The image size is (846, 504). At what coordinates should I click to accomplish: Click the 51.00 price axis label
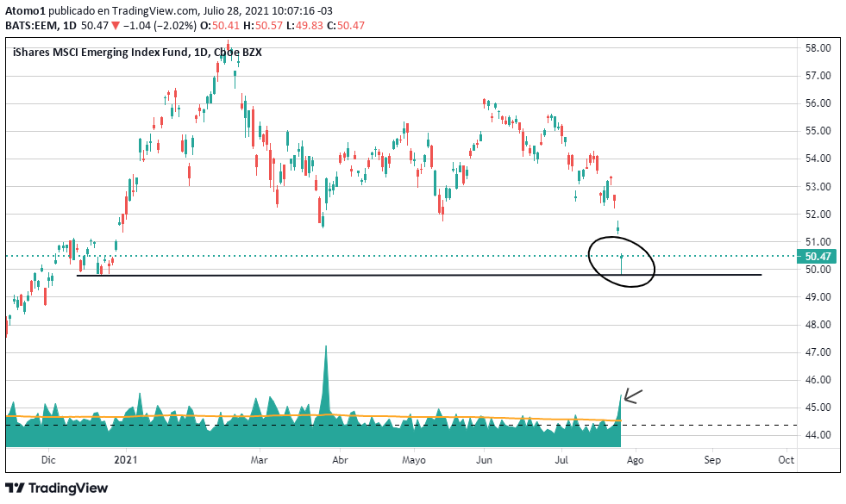point(818,242)
